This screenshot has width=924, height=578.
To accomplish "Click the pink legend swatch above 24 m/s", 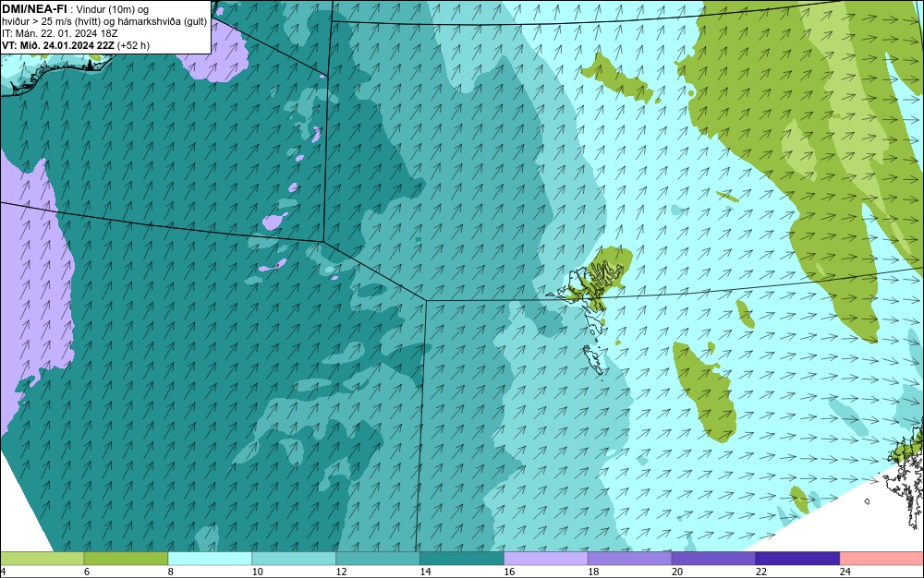I will 882,559.
